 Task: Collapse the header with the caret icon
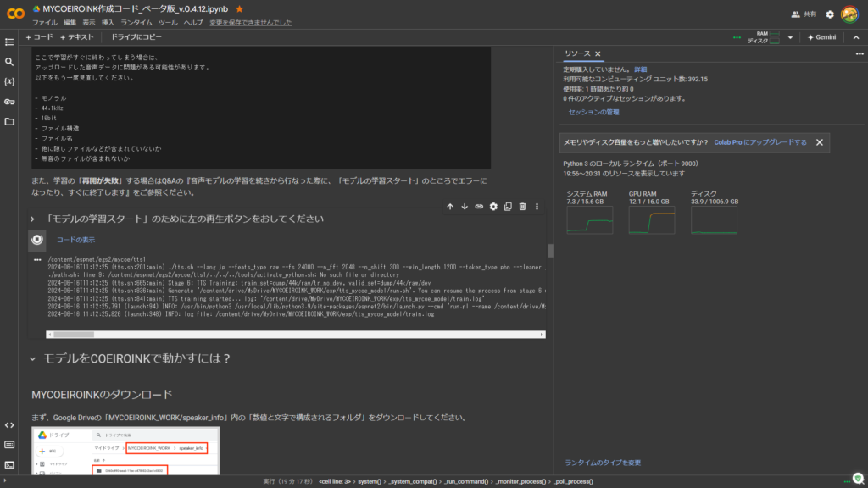tap(856, 37)
